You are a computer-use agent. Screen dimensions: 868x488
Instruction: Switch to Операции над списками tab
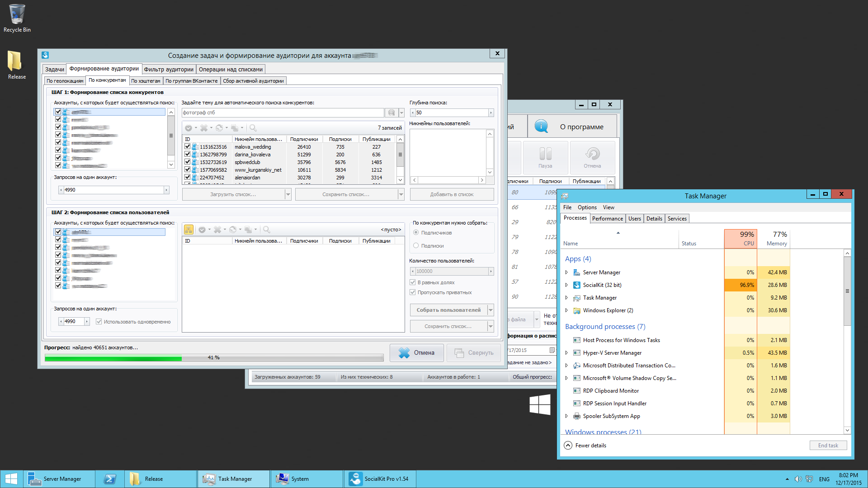[231, 69]
